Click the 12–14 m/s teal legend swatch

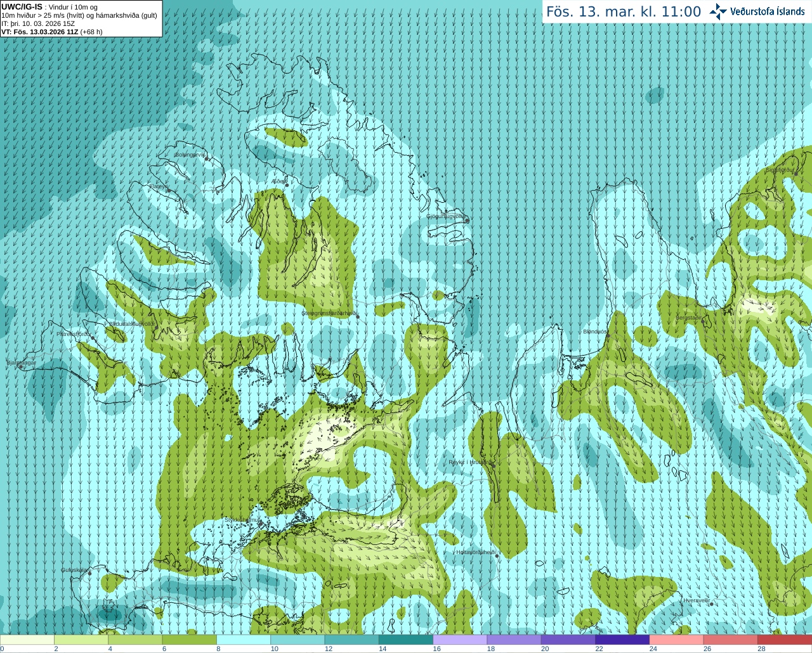(352, 640)
